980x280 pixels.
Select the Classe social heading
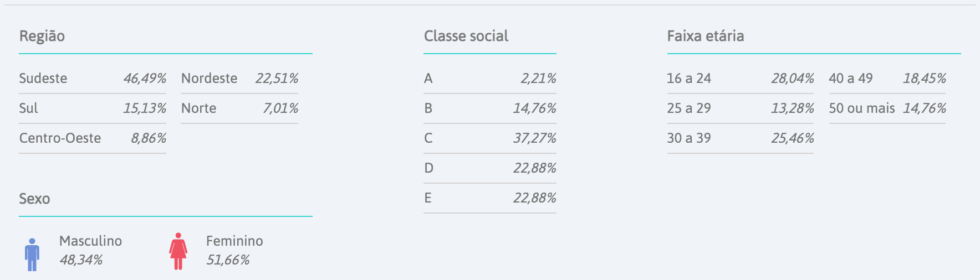click(x=466, y=36)
